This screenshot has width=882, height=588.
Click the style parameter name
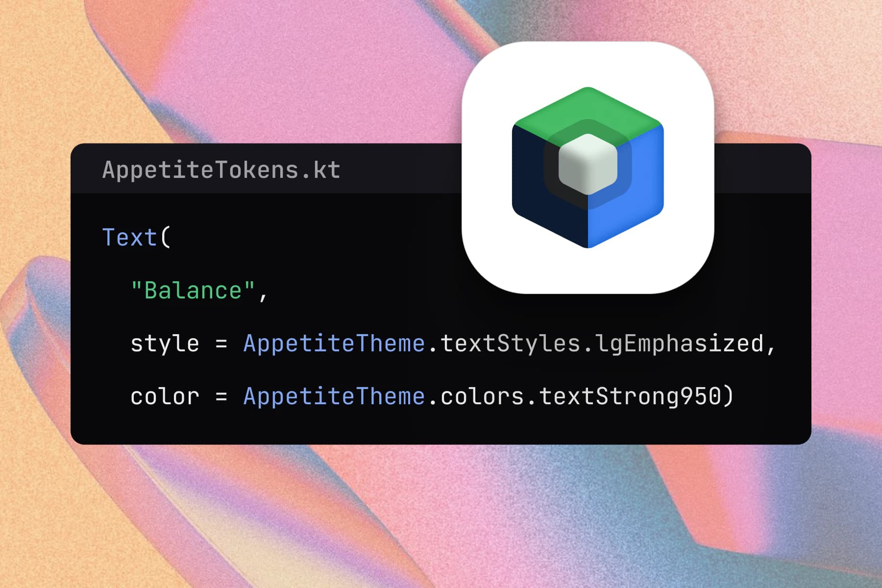tap(165, 343)
